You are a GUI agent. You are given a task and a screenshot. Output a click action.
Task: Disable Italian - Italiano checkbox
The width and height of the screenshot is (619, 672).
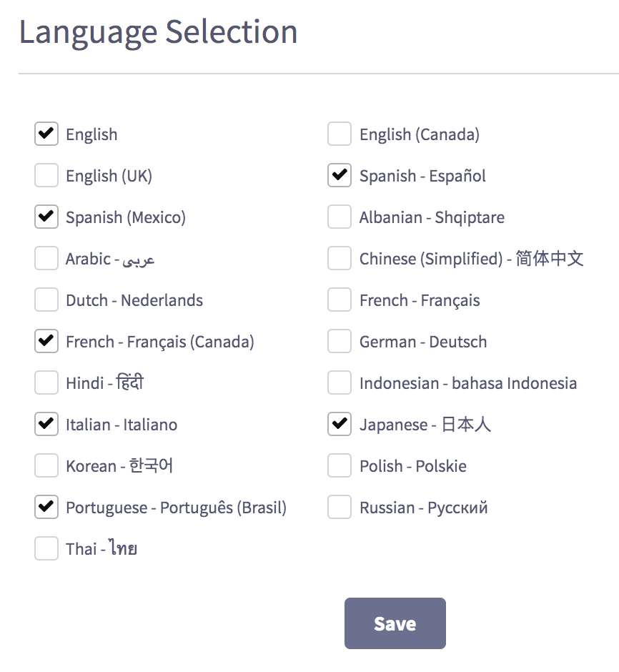coord(46,424)
